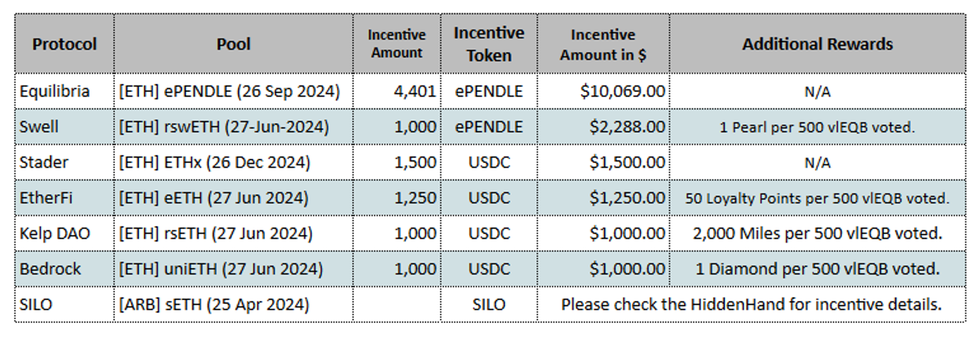The width and height of the screenshot is (980, 338).
Task: Click the ETHx (26 Dec 2024) pool cell
Action: (214, 162)
